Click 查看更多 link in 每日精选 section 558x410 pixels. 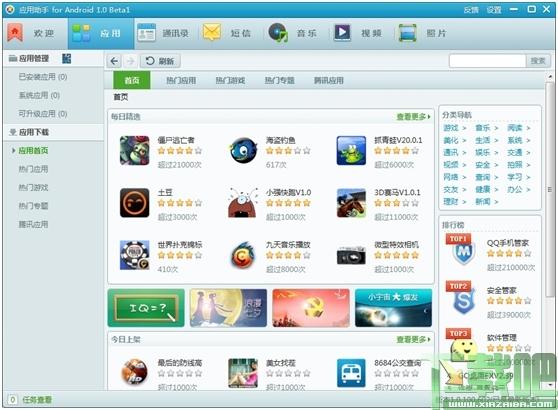coord(413,117)
